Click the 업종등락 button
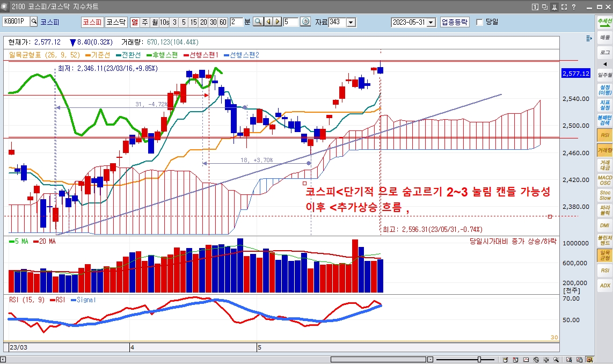Screen dimensions: 613x364 coord(455,22)
